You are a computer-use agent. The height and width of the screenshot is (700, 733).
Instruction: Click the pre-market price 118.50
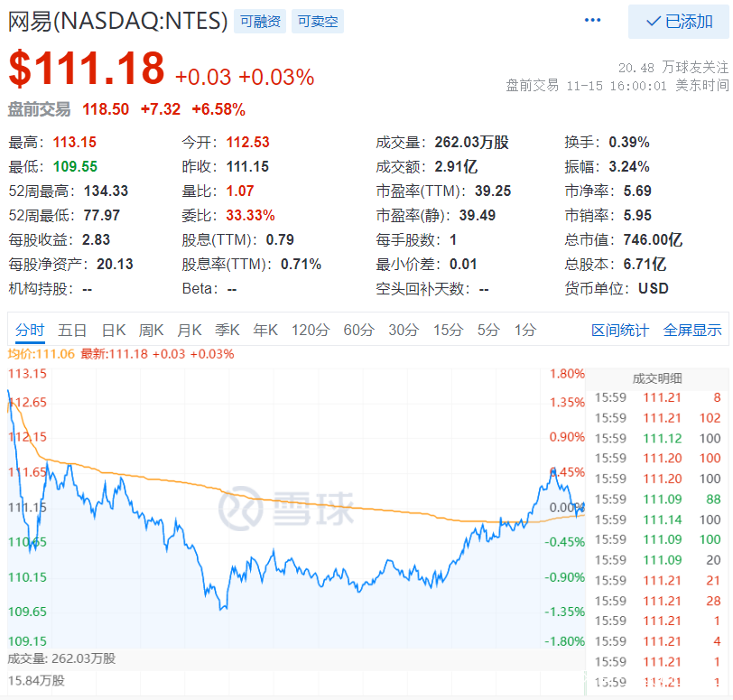(x=106, y=109)
